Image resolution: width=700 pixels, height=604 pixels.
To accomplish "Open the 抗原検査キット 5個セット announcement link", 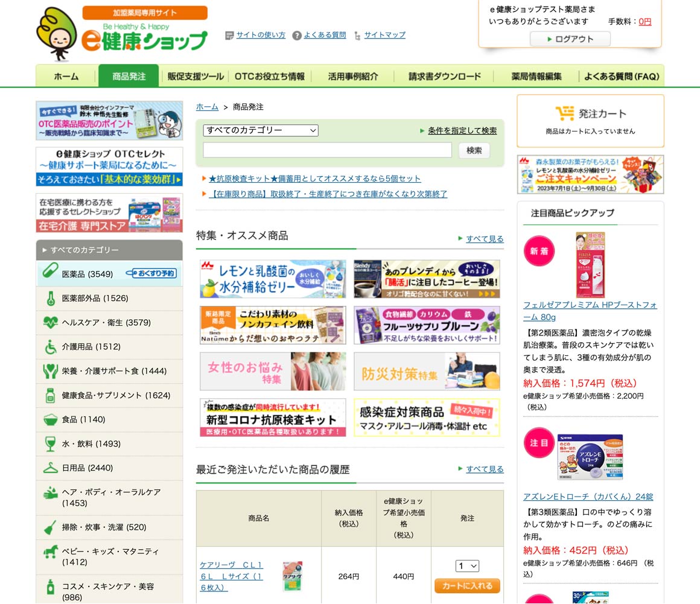I will coord(315,179).
